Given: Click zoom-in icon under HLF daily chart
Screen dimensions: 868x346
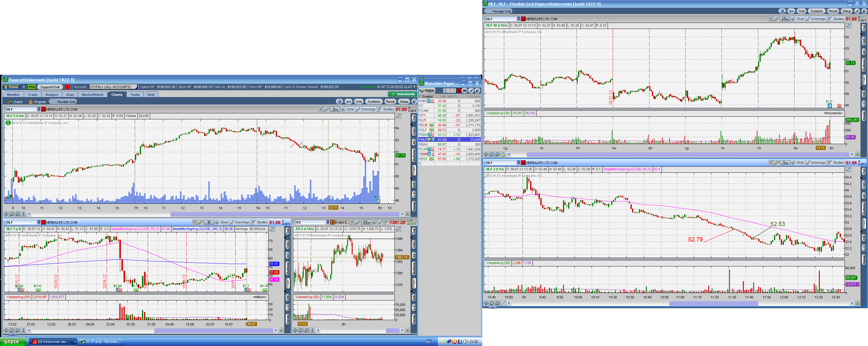Looking at the screenshot, I should point(12,331).
